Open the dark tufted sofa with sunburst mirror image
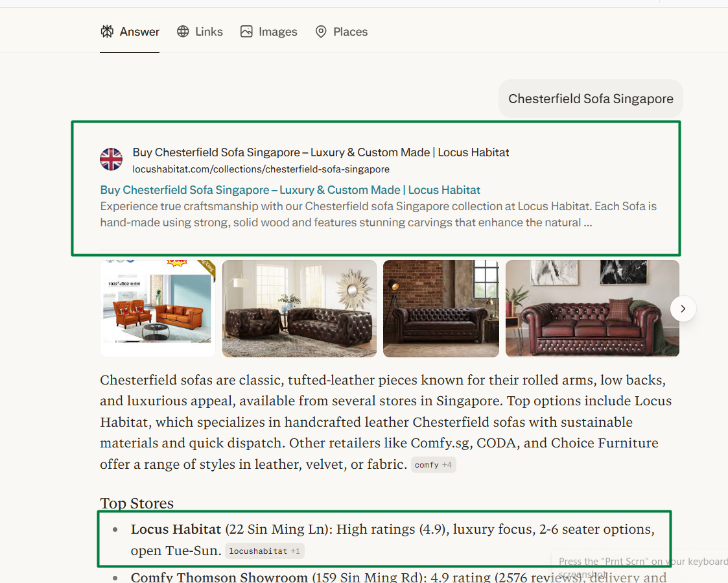Image resolution: width=728 pixels, height=583 pixels. click(299, 309)
